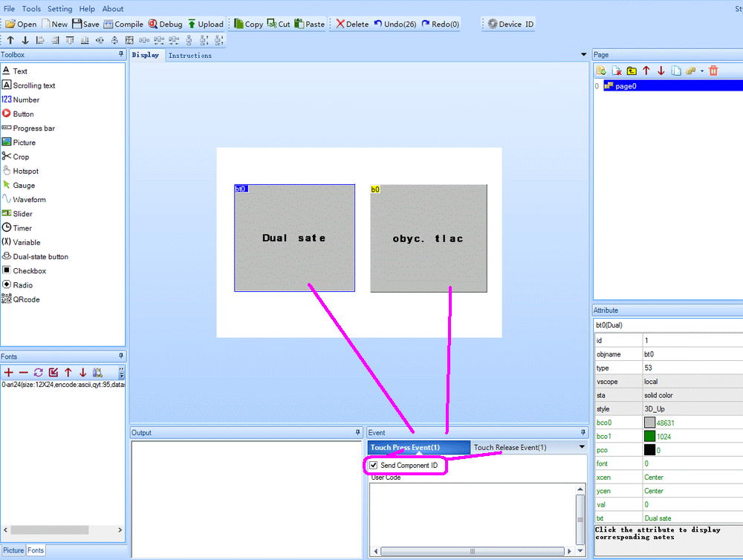This screenshot has height=560, width=743.
Task: Remove font using the red minus icon
Action: coord(24,372)
